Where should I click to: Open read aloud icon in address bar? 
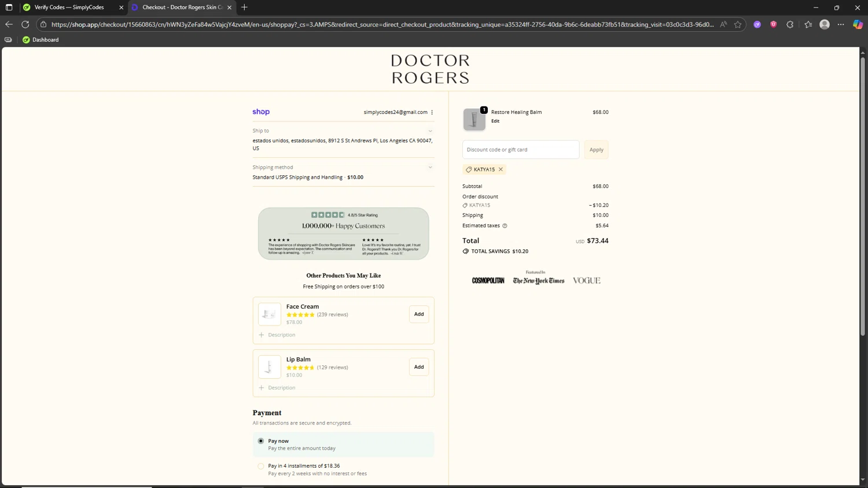point(723,24)
